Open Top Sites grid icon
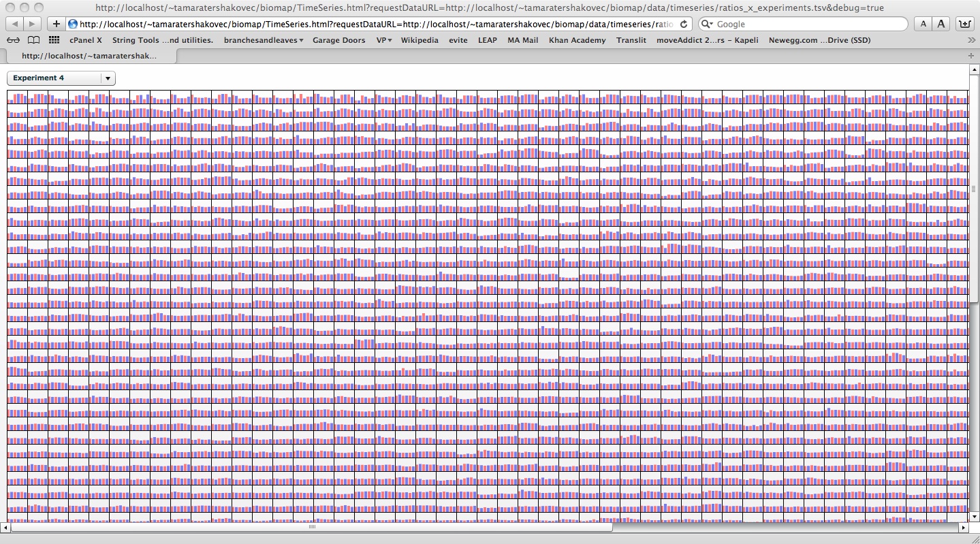980x544 pixels. point(54,40)
